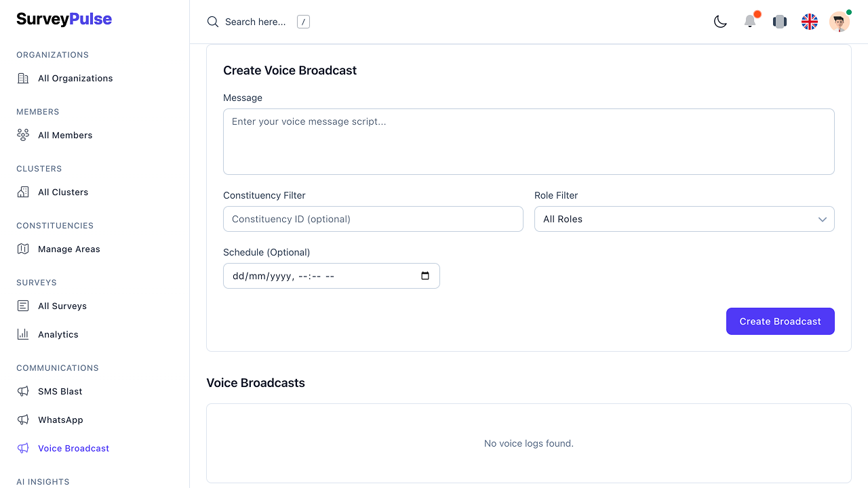This screenshot has height=488, width=868.
Task: Open WhatsApp communications menu item
Action: point(60,420)
